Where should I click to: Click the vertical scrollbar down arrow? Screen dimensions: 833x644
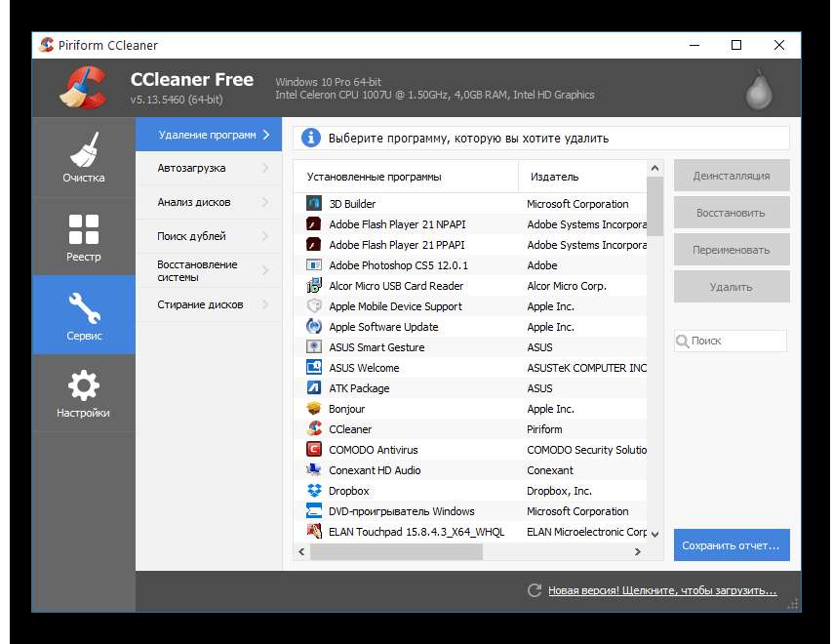point(655,534)
